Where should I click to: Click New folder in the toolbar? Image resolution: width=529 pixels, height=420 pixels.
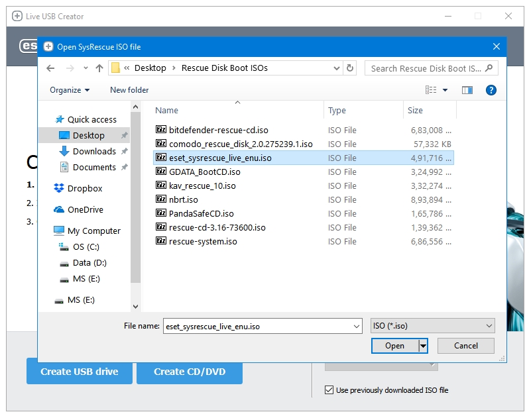point(129,90)
